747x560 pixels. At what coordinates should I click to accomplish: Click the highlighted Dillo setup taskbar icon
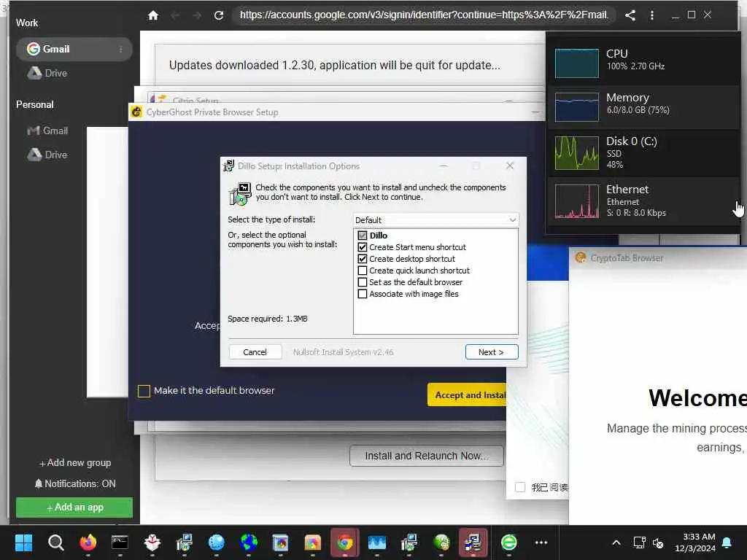pyautogui.click(x=473, y=542)
